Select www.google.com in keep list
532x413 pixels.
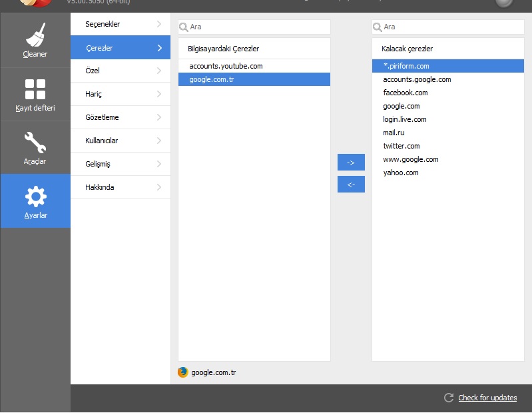(x=448, y=159)
